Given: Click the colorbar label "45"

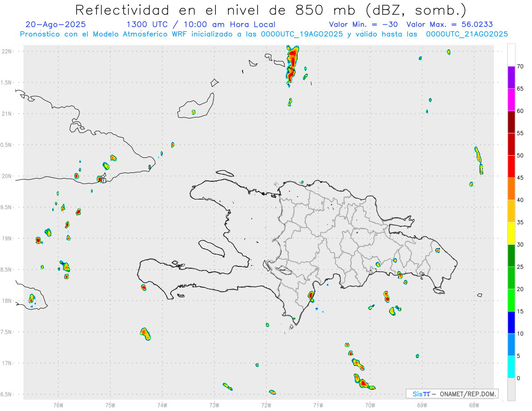Looking at the screenshot, I should pyautogui.click(x=520, y=178).
